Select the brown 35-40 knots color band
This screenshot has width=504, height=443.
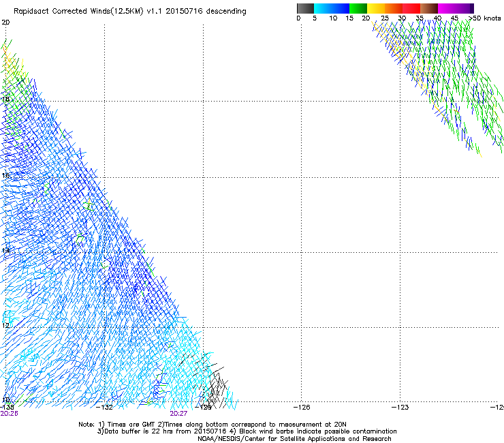tap(429, 8)
